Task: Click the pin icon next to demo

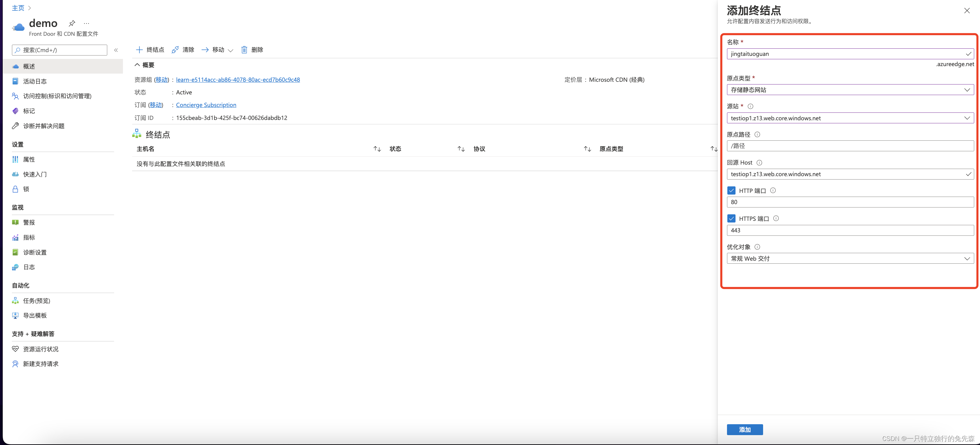Action: pyautogui.click(x=72, y=23)
